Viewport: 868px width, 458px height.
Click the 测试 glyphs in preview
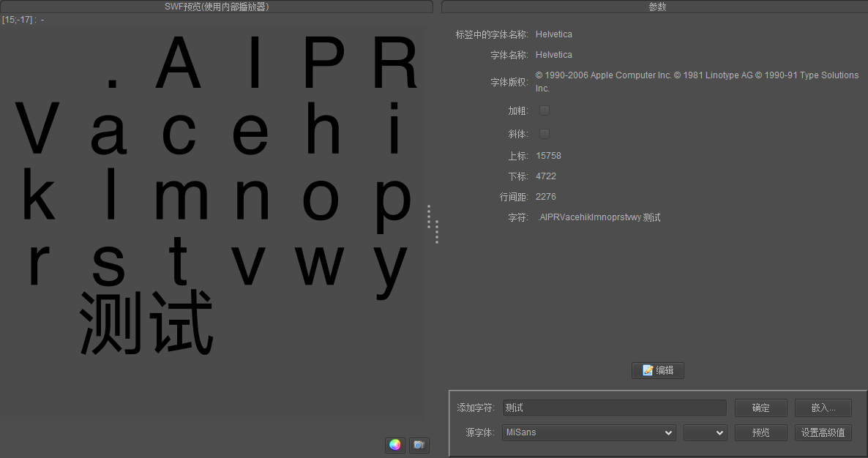(x=146, y=323)
